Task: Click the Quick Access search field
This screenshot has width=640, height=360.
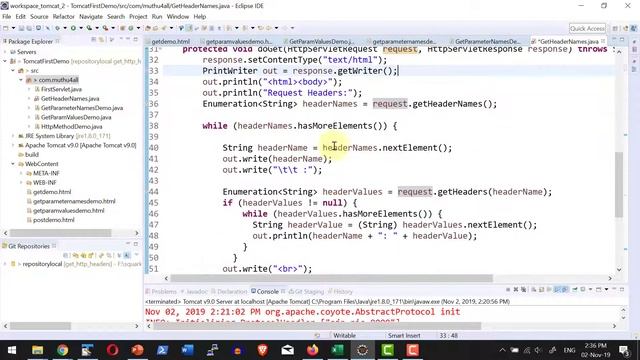Action: 587,28
